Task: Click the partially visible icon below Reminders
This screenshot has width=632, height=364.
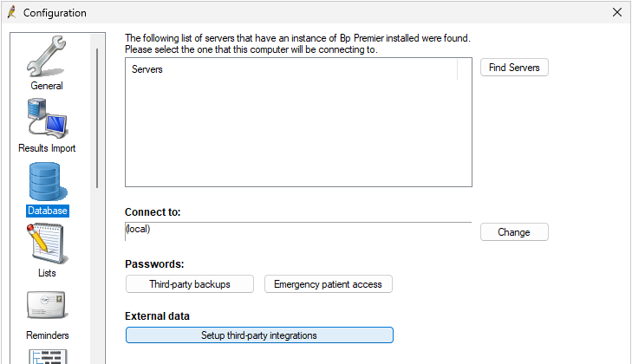Action: 47,356
